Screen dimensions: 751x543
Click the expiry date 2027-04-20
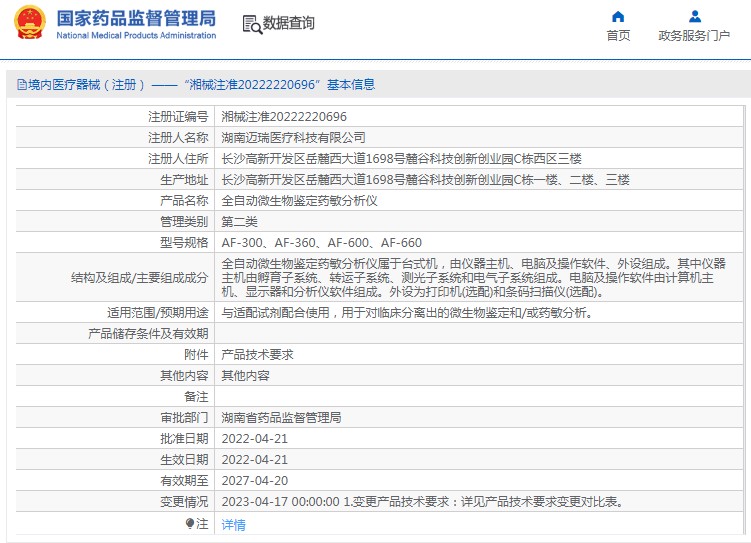(255, 481)
